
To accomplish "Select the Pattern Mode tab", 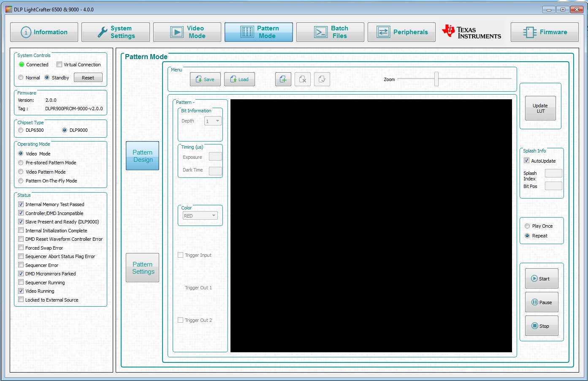I will [259, 32].
